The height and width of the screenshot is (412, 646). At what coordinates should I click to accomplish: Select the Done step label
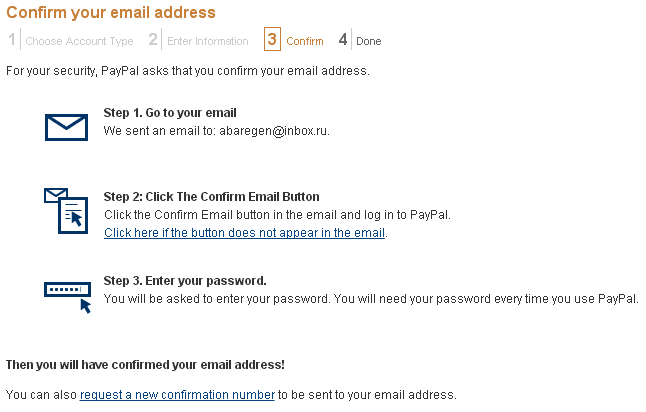tap(369, 41)
